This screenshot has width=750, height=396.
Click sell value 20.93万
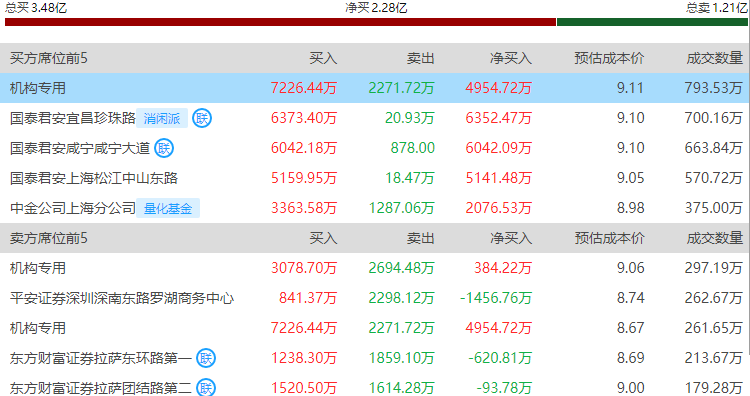pyautogui.click(x=409, y=118)
